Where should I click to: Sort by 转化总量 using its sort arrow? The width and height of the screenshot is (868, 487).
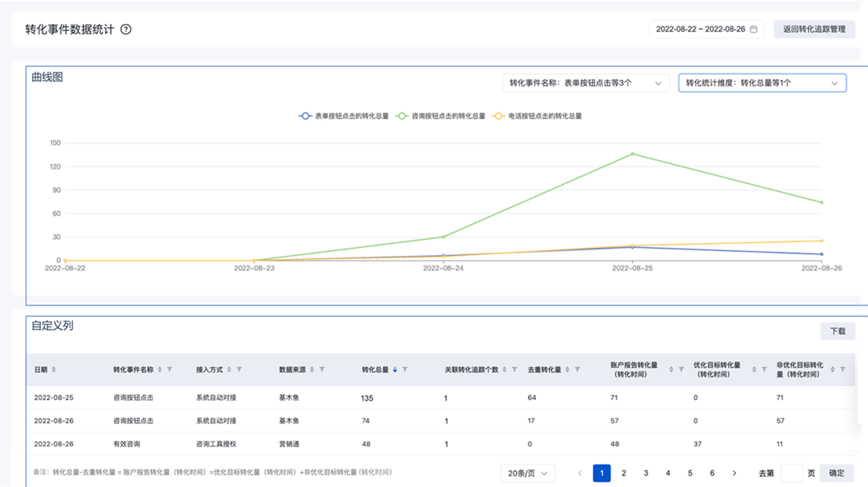click(395, 369)
